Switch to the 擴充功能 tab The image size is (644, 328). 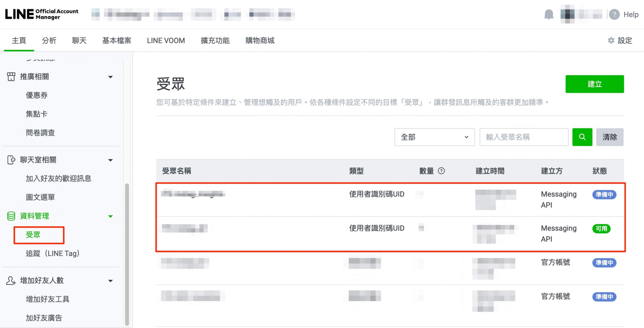[215, 40]
